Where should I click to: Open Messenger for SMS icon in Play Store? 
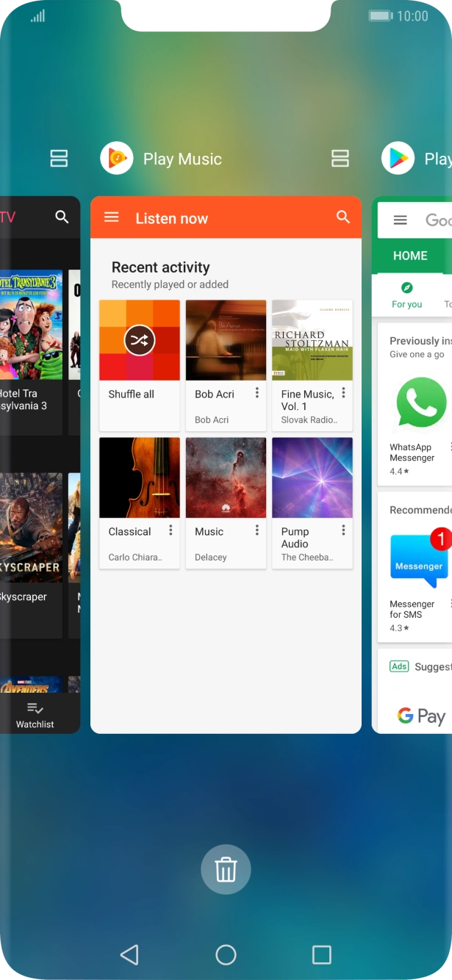(x=419, y=560)
